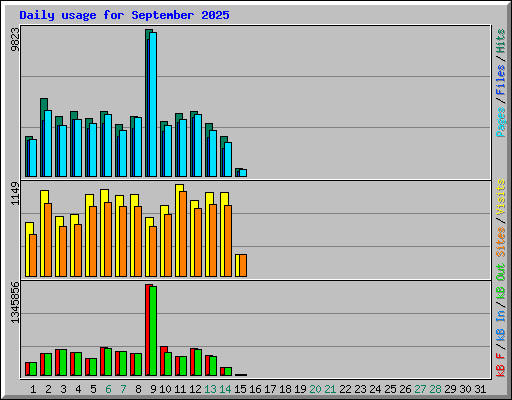Select the 1345856 y-axis label

[x=15, y=303]
